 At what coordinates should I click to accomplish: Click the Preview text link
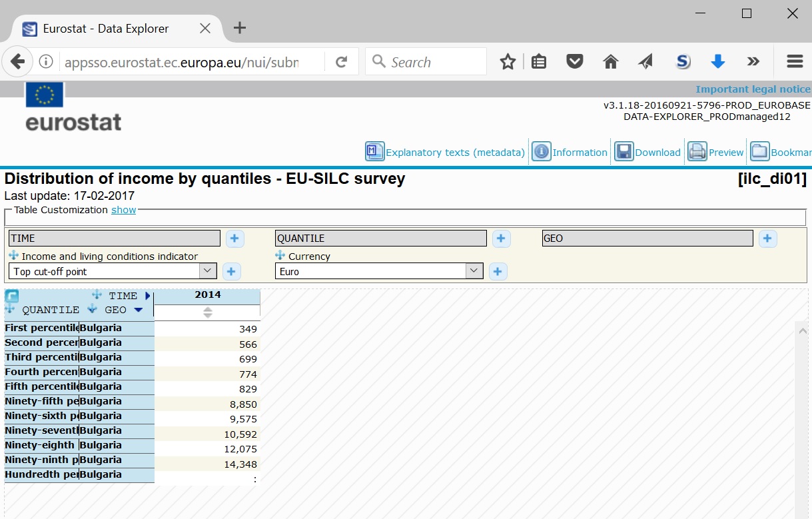pyautogui.click(x=726, y=153)
